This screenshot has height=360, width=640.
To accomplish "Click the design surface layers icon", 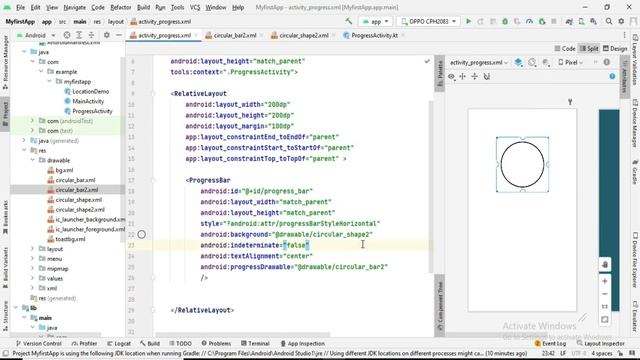I will point(518,62).
